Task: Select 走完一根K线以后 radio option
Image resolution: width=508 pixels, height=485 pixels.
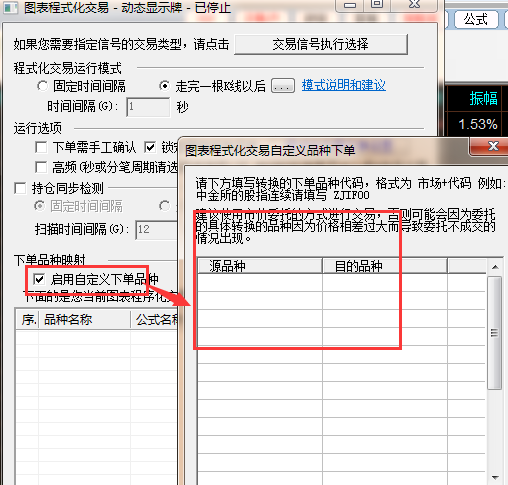Action: pos(165,86)
